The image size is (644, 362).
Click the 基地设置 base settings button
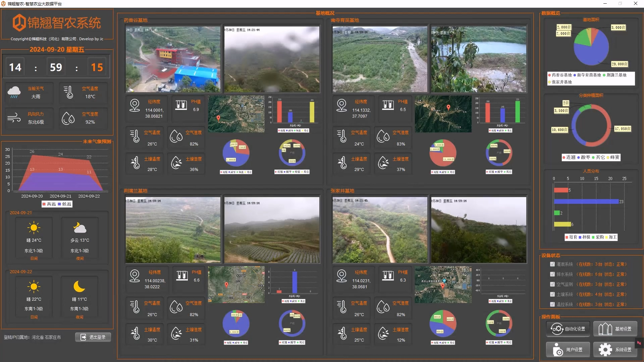(x=615, y=329)
